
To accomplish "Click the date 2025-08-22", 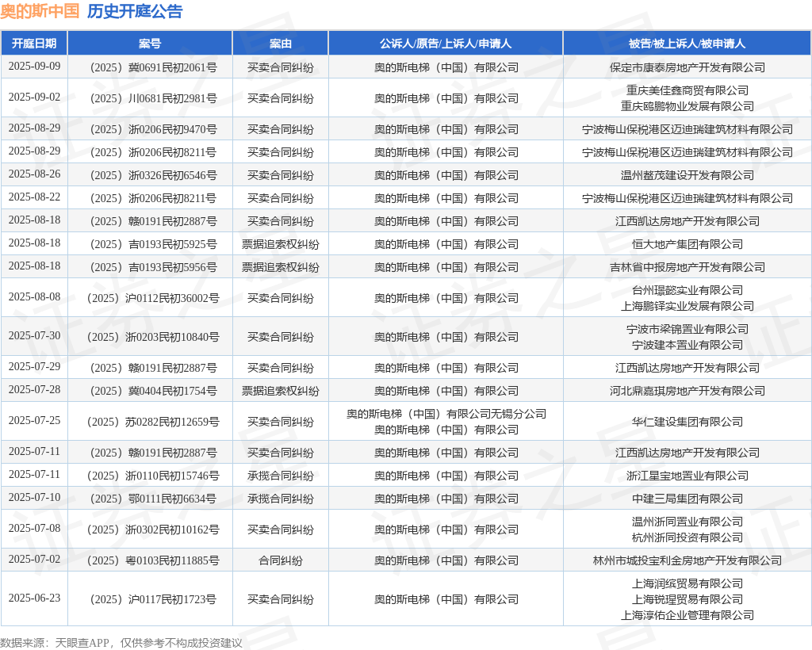I will (x=34, y=197).
